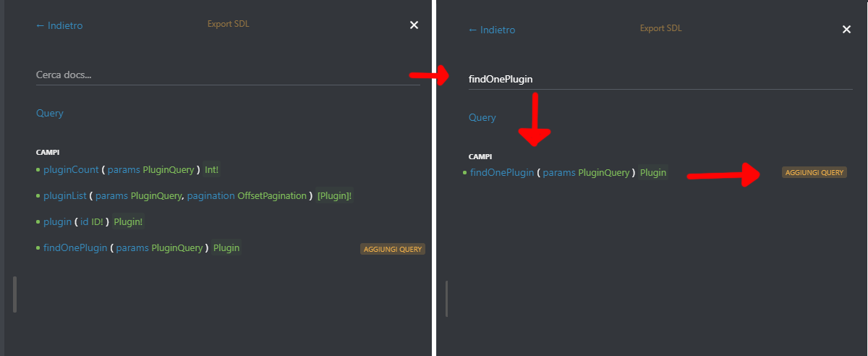Click AGGIUNGI QUERY button in left panel

click(393, 249)
